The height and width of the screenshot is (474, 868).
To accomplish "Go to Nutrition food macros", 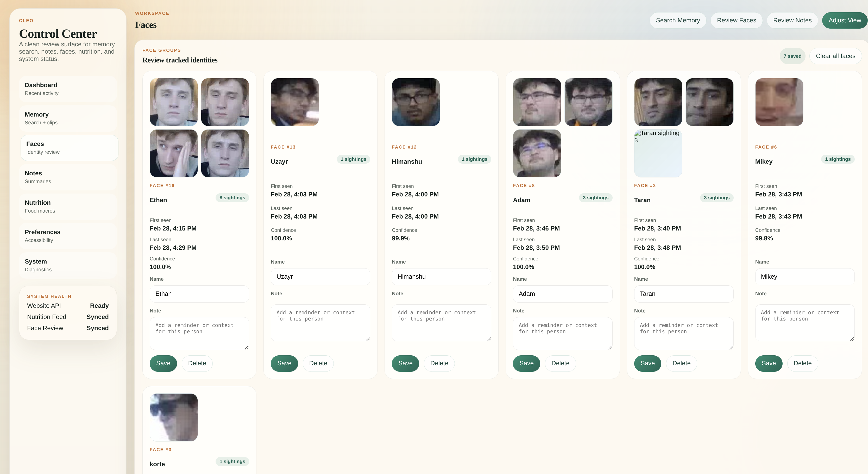I will point(68,206).
